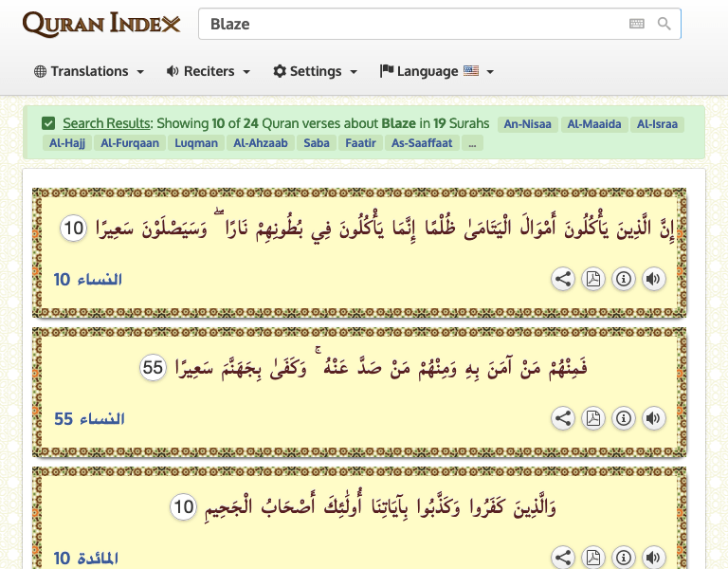Go to Quran Index home logo
728x569 pixels.
click(101, 24)
